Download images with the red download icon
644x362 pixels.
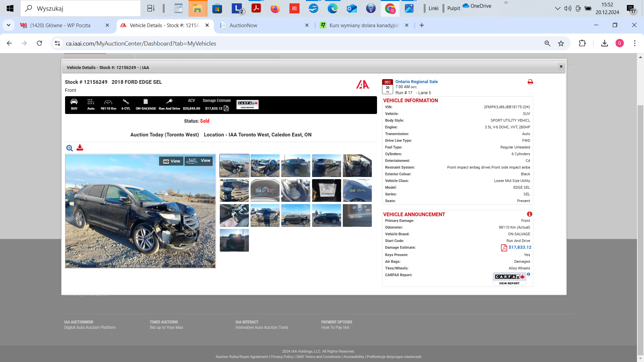pos(80,148)
